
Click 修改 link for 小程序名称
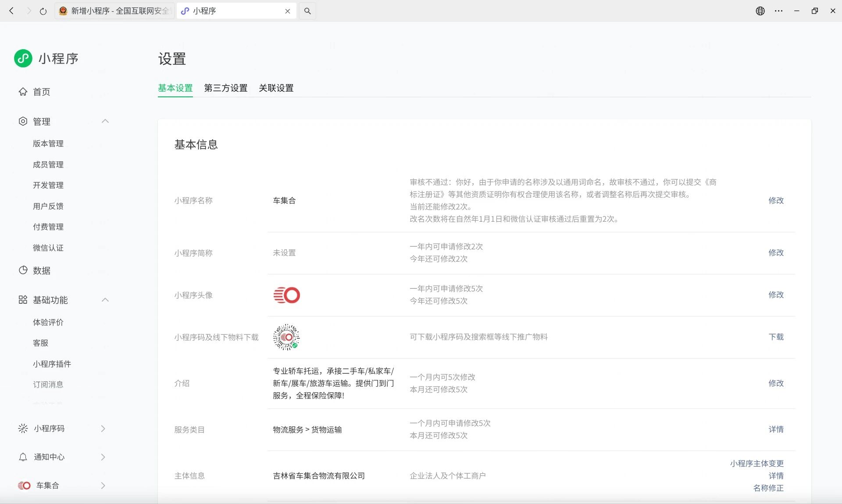point(775,200)
